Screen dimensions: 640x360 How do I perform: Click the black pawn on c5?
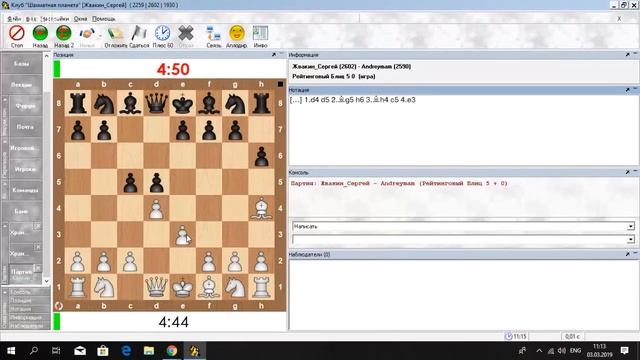[130, 182]
